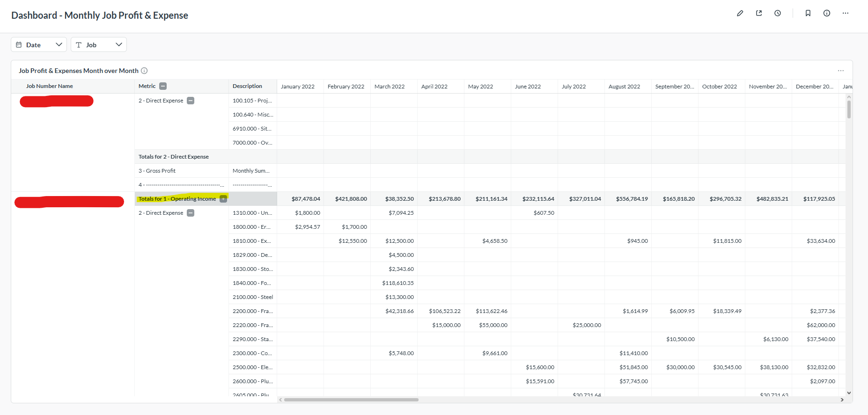Screen dimensions: 868x415
Task: Click the Description column header
Action: 247,86
